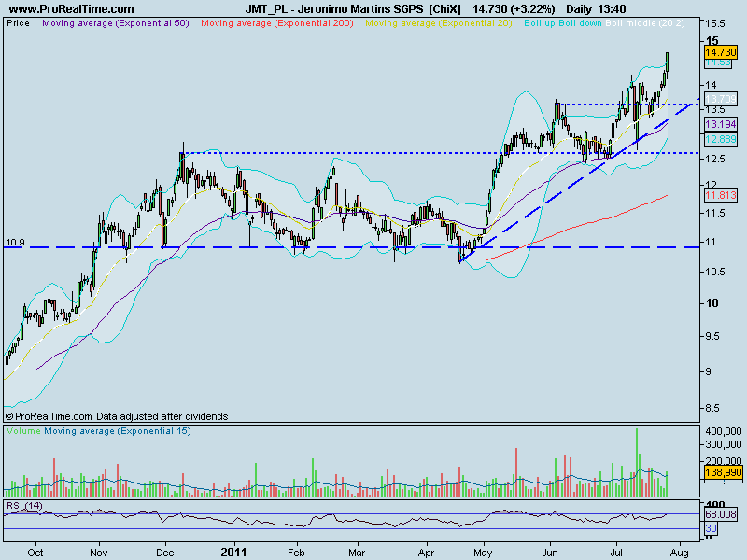Click the 14.53 Bollinger upper value tag
Image resolution: width=747 pixels, height=560 pixels.
[718, 63]
